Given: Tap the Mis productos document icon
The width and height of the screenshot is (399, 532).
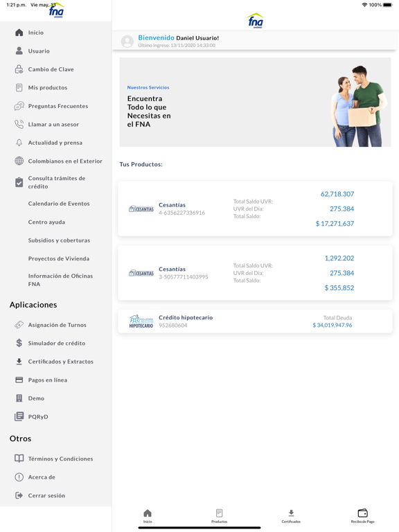Looking at the screenshot, I should tap(19, 87).
